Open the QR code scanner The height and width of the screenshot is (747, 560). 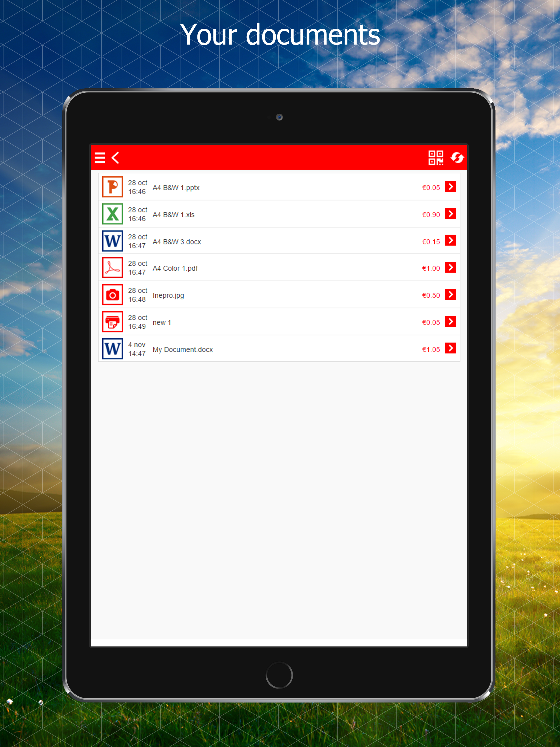pos(436,158)
